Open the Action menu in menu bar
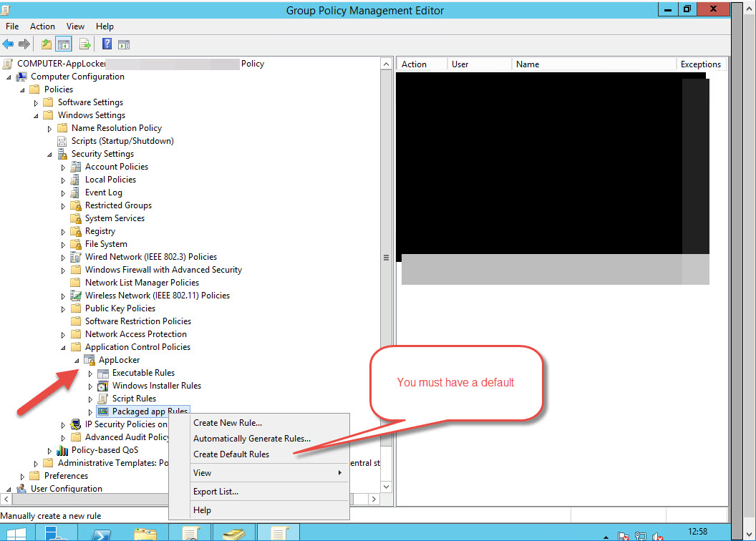The height and width of the screenshot is (541, 756). (42, 26)
